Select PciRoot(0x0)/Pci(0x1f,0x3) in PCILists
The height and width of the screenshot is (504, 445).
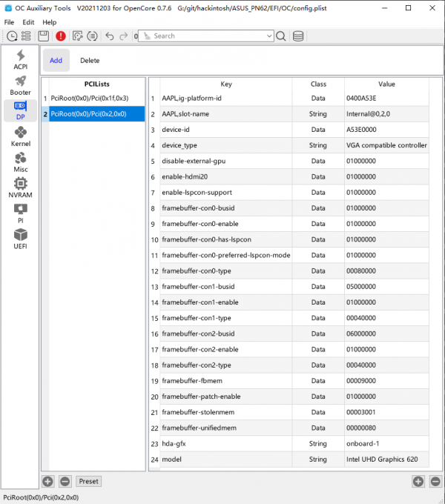click(x=90, y=98)
